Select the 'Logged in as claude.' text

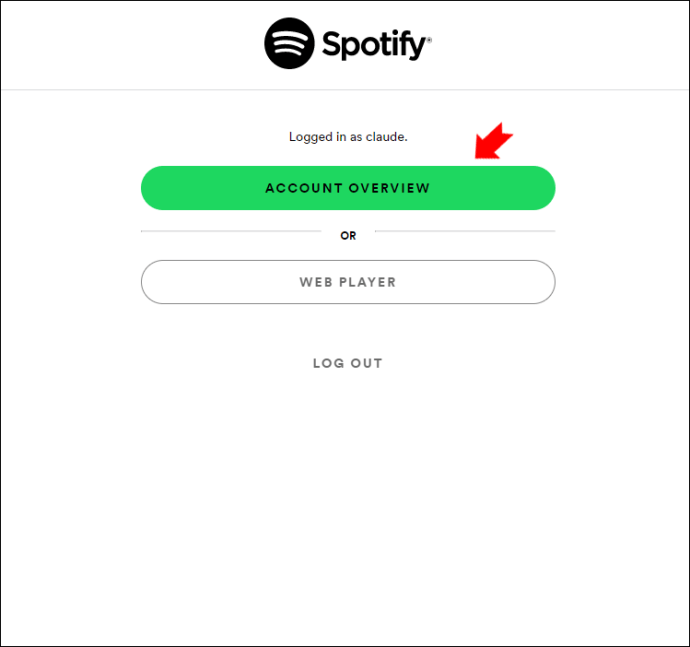(348, 137)
